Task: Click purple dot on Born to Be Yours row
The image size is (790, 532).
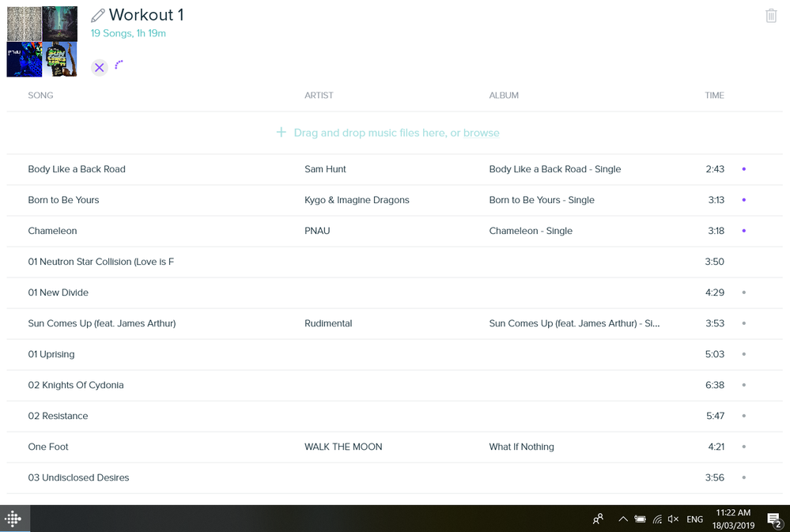Action: pos(743,199)
